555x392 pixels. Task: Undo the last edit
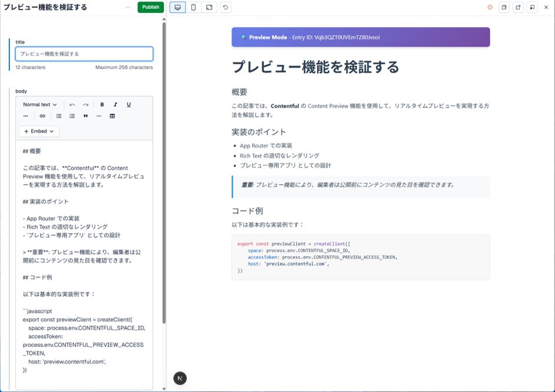tap(72, 105)
